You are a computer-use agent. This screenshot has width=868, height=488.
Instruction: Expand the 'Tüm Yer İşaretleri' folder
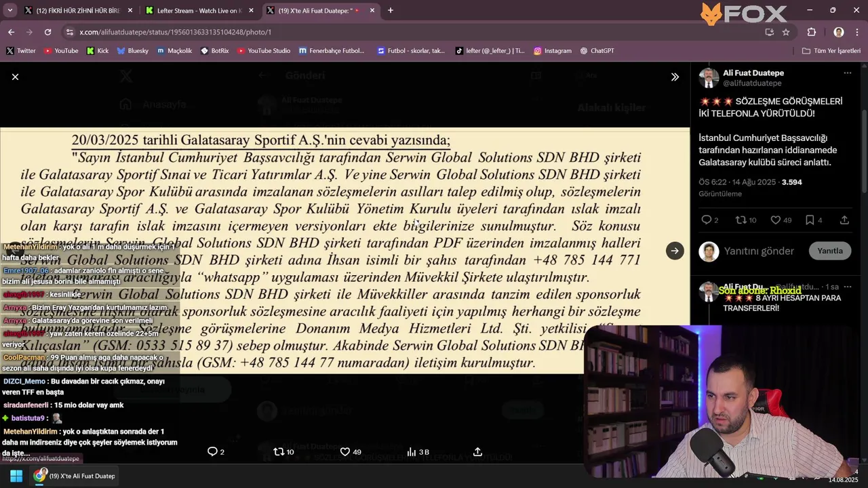pos(831,51)
